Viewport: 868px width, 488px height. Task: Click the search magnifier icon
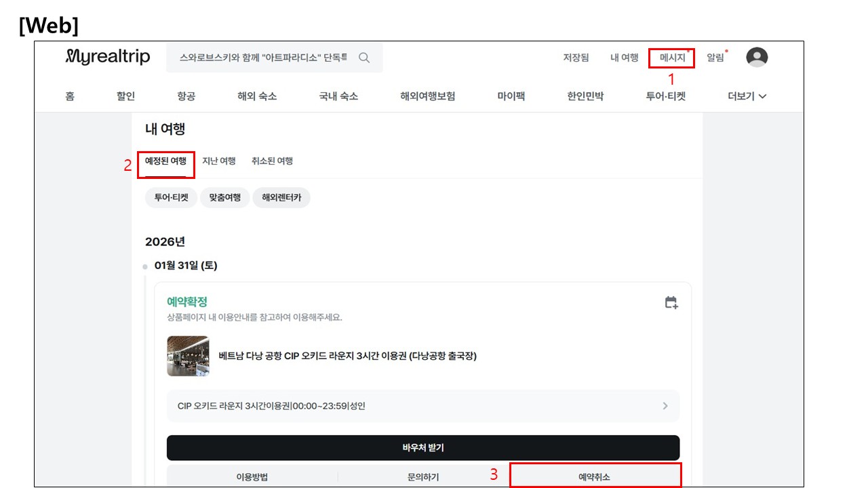pyautogui.click(x=364, y=58)
